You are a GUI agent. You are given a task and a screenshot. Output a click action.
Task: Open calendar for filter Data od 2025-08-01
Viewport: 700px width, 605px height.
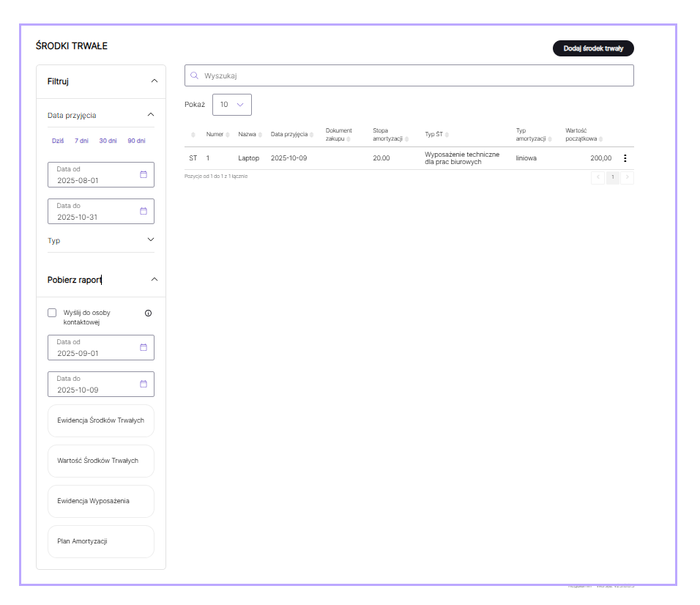144,174
